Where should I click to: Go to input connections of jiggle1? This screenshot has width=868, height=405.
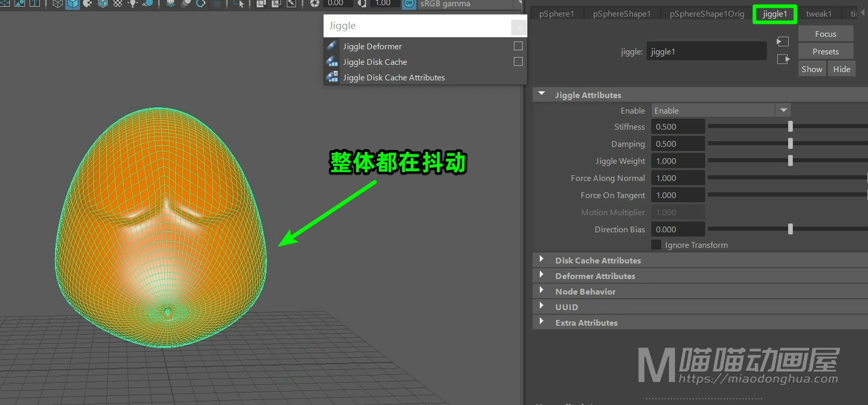pyautogui.click(x=783, y=41)
